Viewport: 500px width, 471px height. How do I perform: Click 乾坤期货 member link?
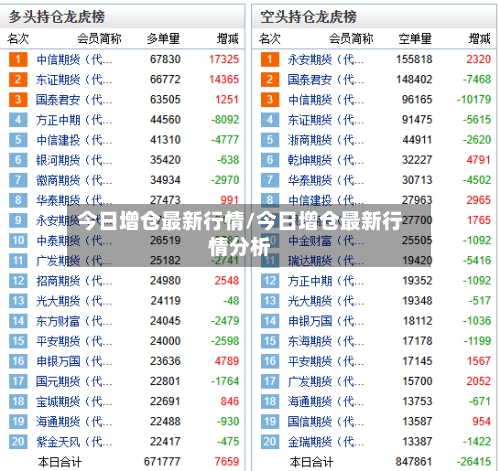pyautogui.click(x=326, y=160)
